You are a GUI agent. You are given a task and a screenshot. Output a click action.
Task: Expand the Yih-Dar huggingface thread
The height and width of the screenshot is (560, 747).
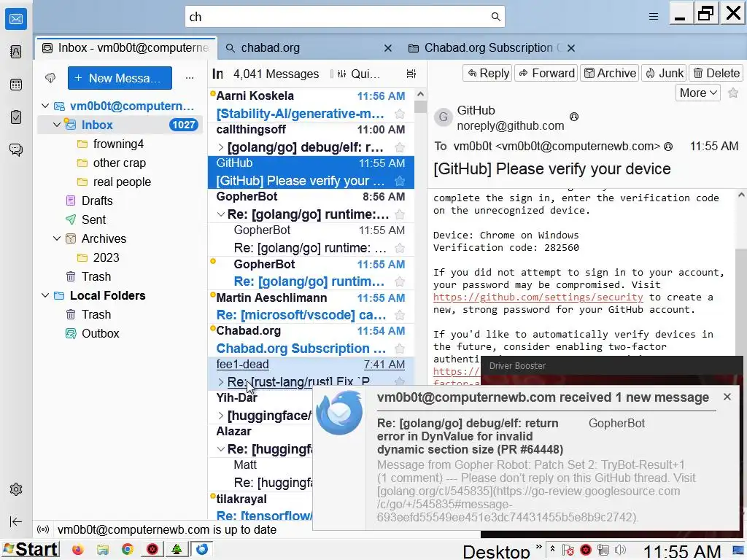click(x=220, y=416)
